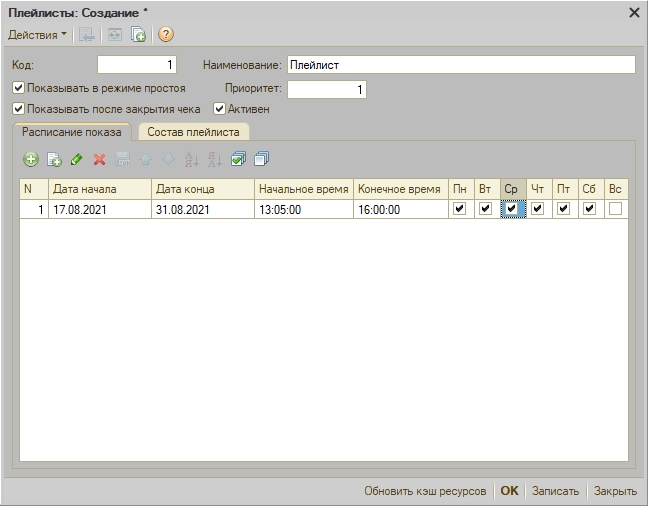This screenshot has width=648, height=506.
Task: Select the 'Расписание показа' tab
Action: (x=71, y=132)
